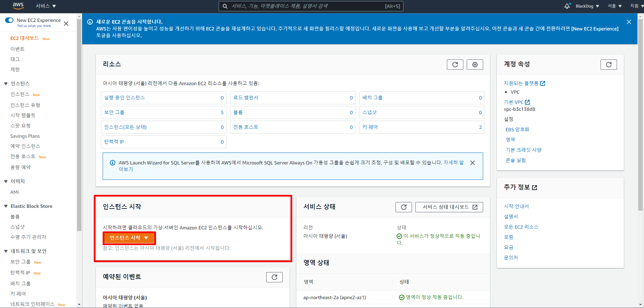Open 배치 그룹 resource card link
This screenshot has width=644, height=308.
[372, 98]
